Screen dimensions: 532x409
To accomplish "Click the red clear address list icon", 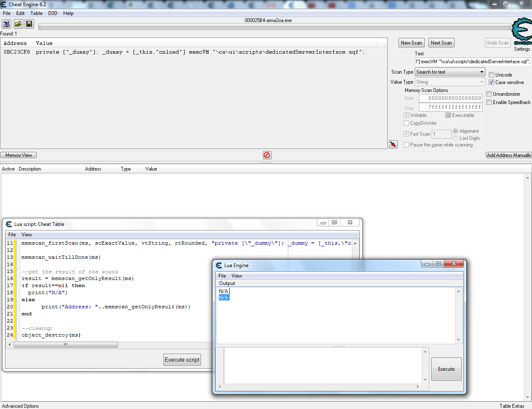I will click(x=267, y=155).
